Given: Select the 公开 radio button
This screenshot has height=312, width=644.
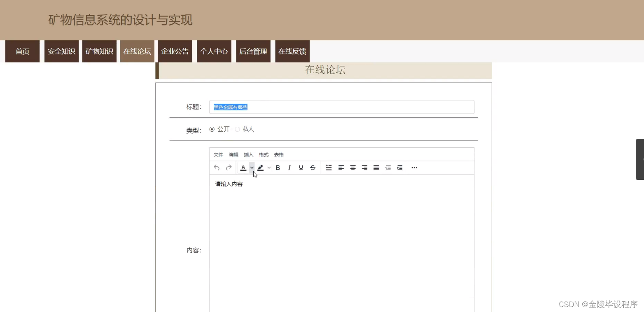Looking at the screenshot, I should (212, 129).
